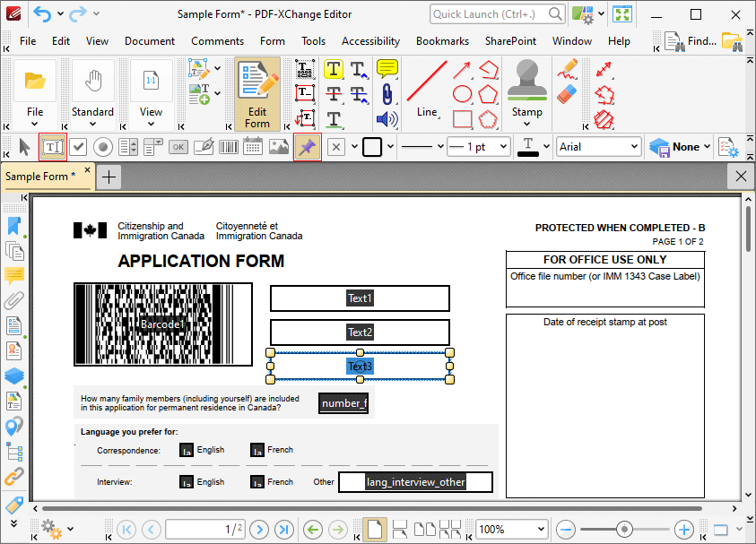Expand the Stamp tool dropdown arrow
Screen dimensions: 756x544
point(526,124)
